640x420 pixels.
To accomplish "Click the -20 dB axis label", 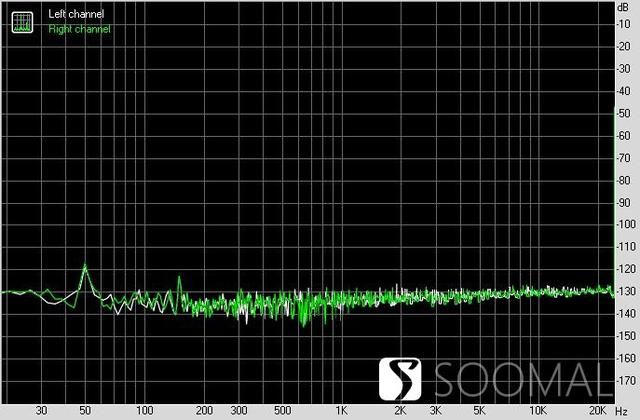I will (623, 47).
